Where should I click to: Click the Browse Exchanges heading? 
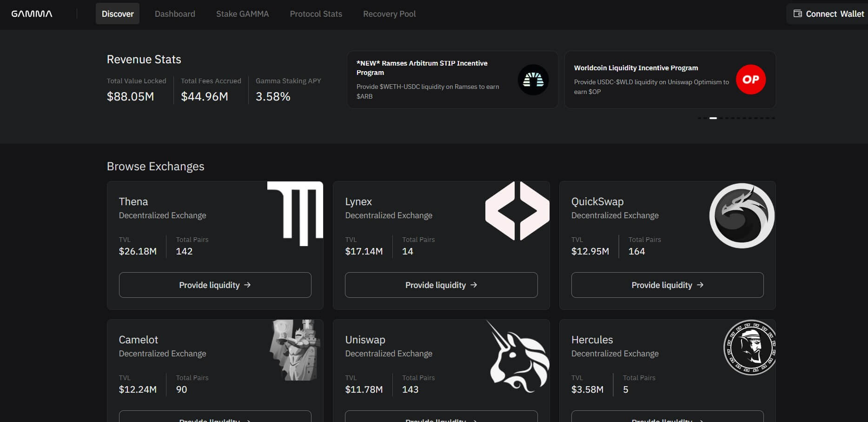[155, 166]
